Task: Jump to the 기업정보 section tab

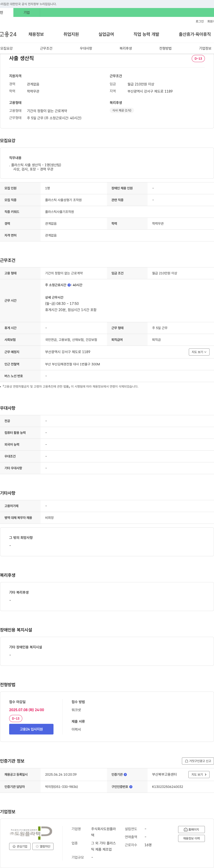Action: pyautogui.click(x=205, y=49)
